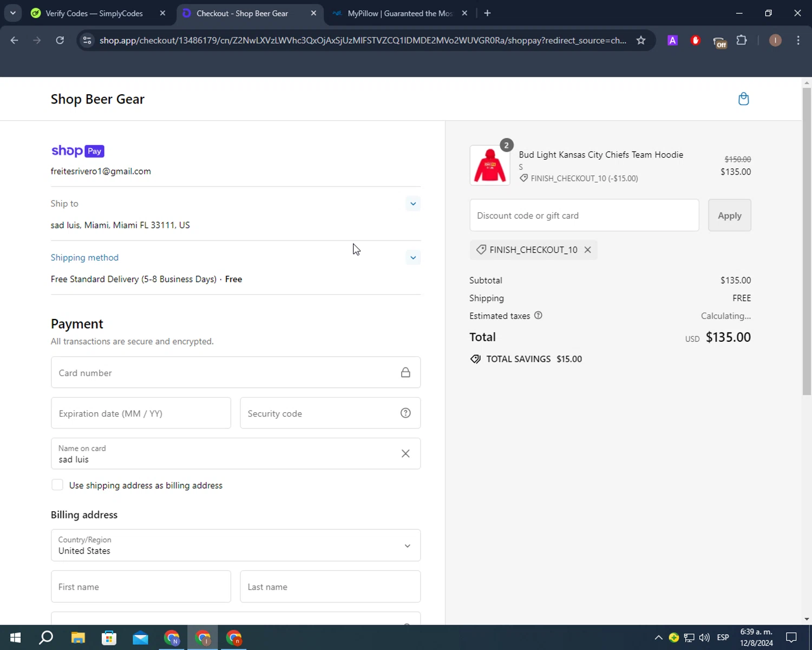Open the volume control in system tray
Viewport: 812px width, 650px height.
pos(704,638)
